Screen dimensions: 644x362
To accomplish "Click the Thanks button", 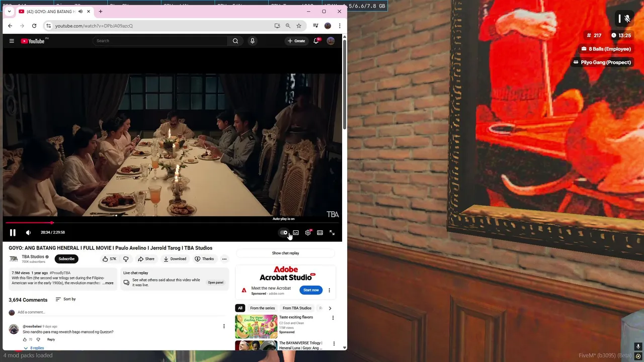I will 204,259.
